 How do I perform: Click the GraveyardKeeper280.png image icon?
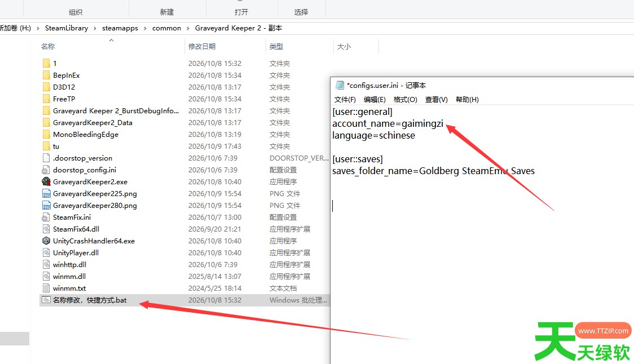click(x=46, y=205)
